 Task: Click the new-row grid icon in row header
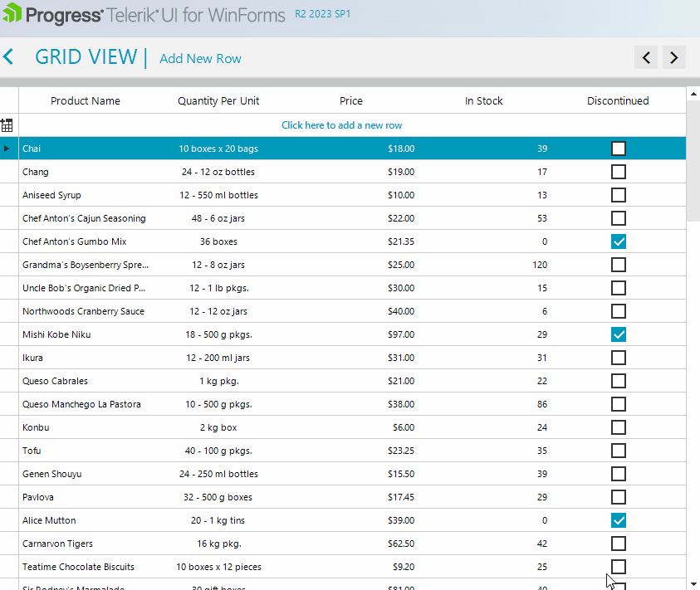click(7, 125)
